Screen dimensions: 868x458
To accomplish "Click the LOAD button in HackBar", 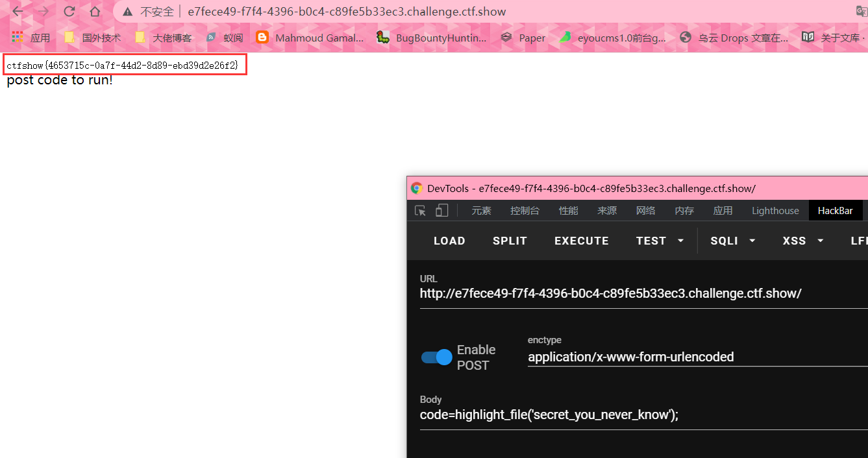I will tap(449, 241).
